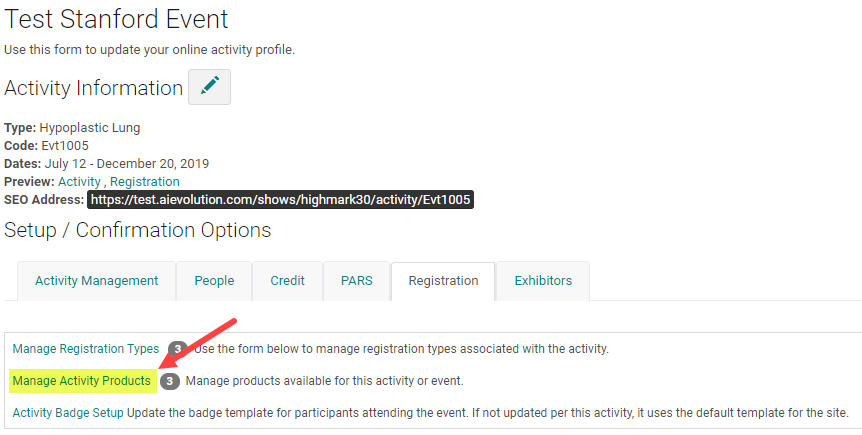Go to the Credit tab

[x=288, y=281]
